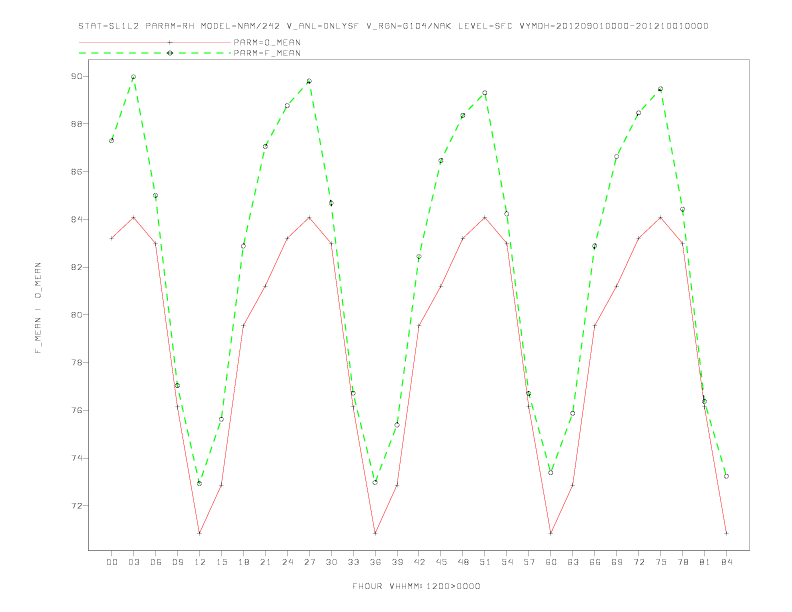Select the green F_MEAN peak marker at hour 03
The image size is (792, 612).
point(133,77)
